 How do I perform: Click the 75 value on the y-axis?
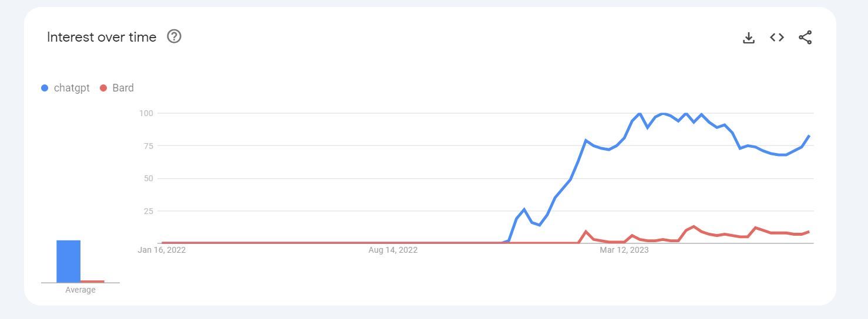148,145
